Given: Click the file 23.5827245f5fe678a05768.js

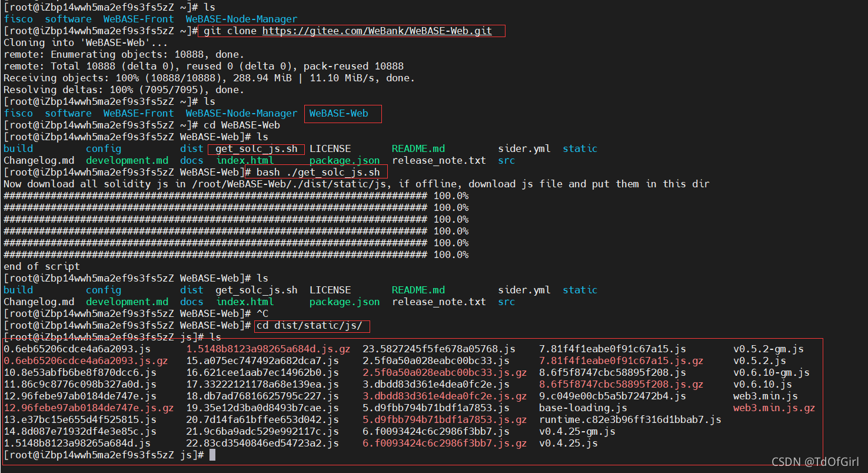Looking at the screenshot, I should point(439,349).
